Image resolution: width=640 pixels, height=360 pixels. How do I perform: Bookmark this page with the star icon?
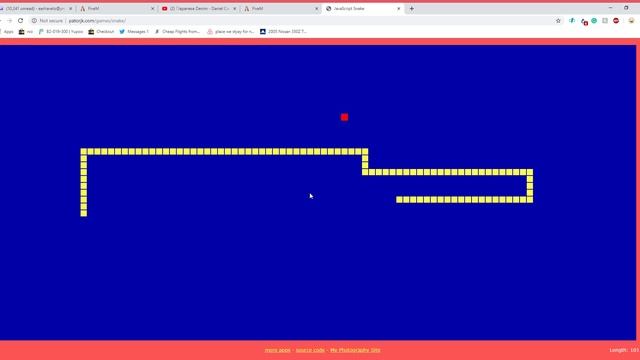click(x=558, y=21)
